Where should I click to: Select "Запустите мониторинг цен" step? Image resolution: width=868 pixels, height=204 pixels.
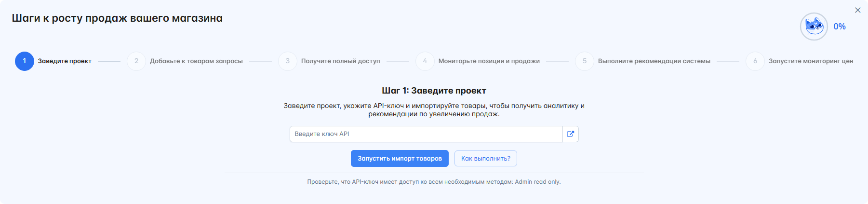811,61
